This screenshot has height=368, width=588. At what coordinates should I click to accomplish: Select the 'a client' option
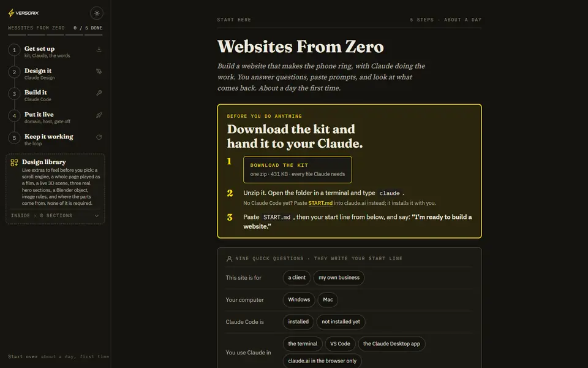[296, 277]
